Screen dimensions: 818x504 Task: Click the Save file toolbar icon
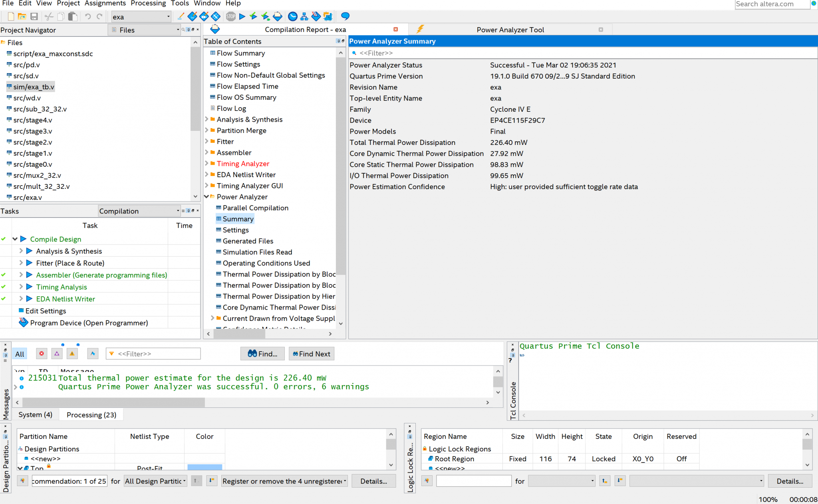click(34, 16)
